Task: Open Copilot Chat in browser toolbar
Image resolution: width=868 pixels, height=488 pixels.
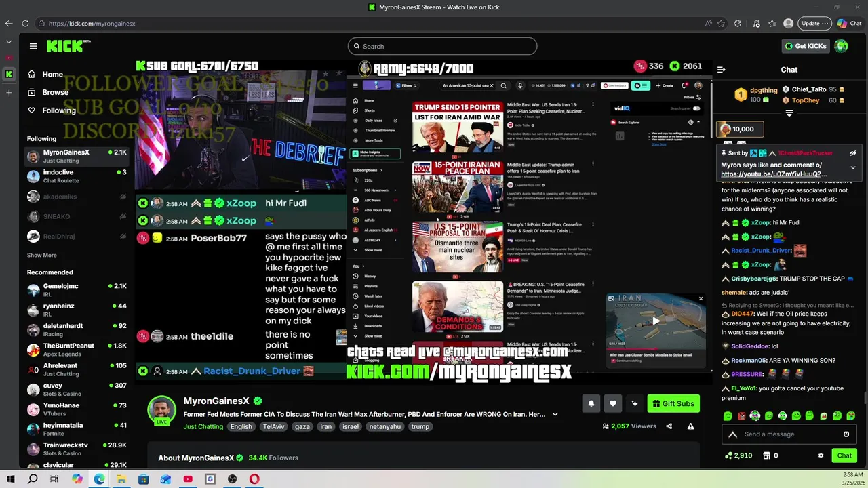Action: [x=849, y=23]
